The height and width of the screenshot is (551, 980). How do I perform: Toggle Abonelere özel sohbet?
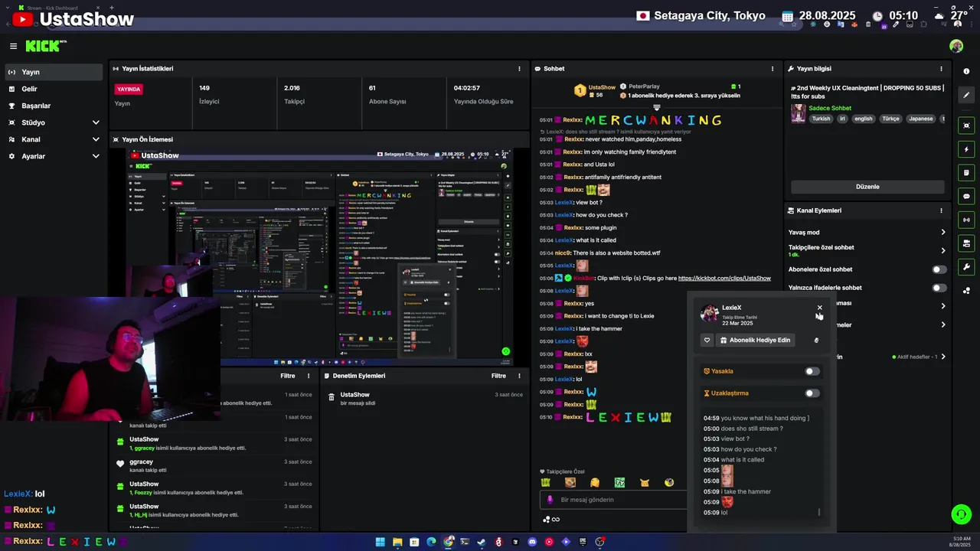pyautogui.click(x=939, y=269)
